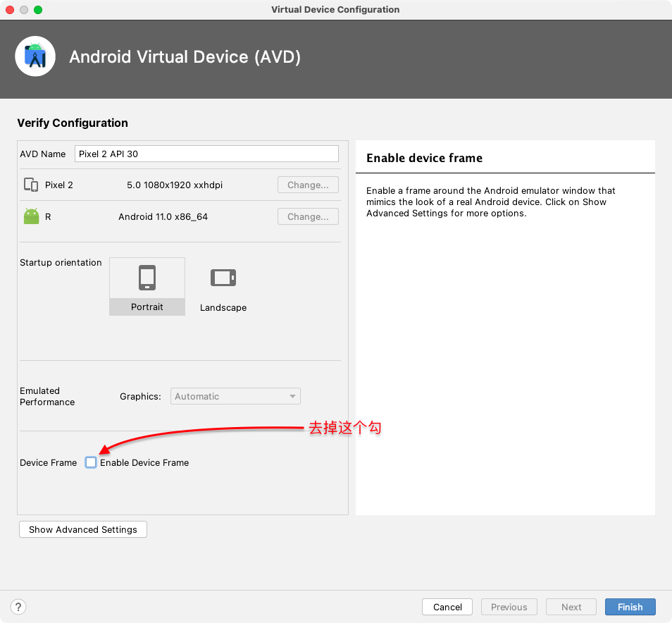The image size is (672, 623).
Task: Click the Android 11.0 x86_64 text
Action: coord(163,216)
